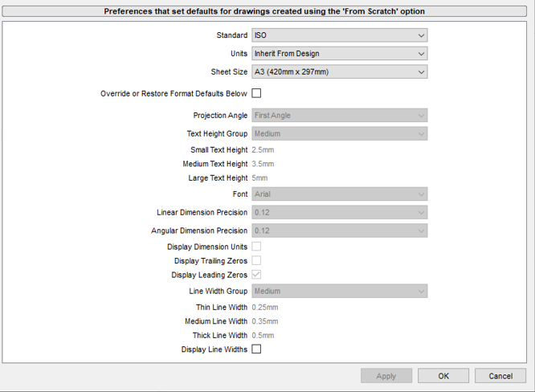Open the Units dropdown showing Inherit From Design
The image size is (535, 392).
point(340,54)
